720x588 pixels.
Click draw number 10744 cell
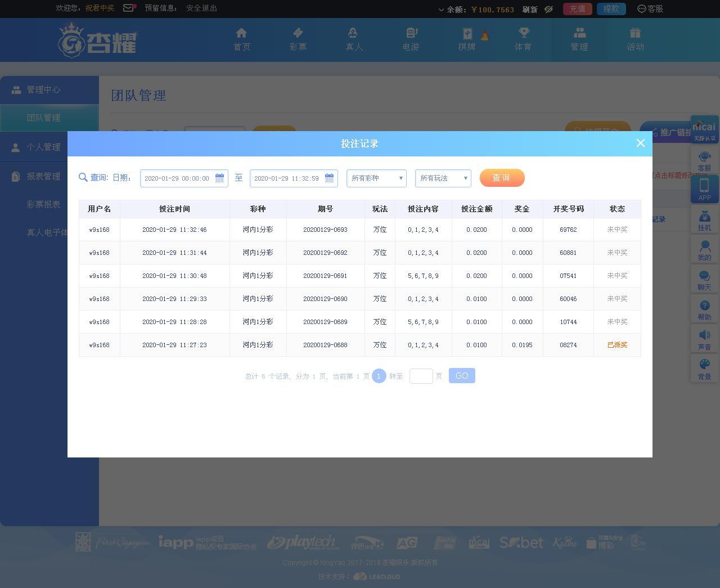[x=568, y=322]
